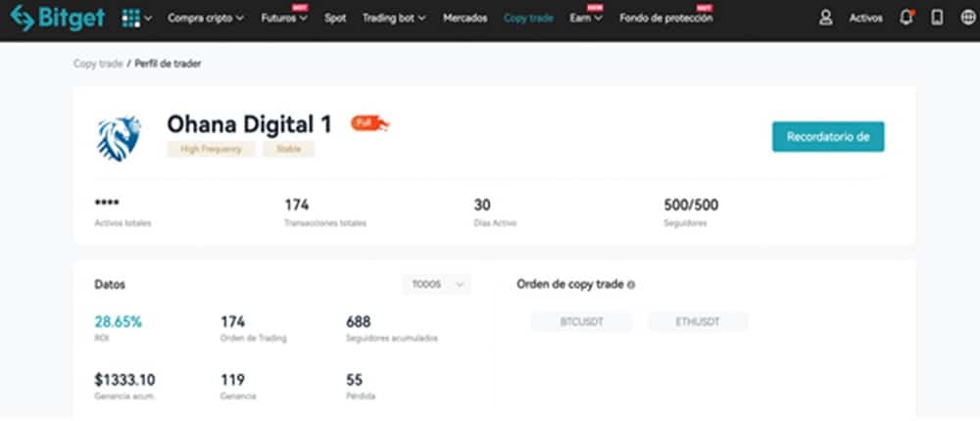Open the TODOS period dropdown
Screen dimensions: 980x421
[x=436, y=285]
